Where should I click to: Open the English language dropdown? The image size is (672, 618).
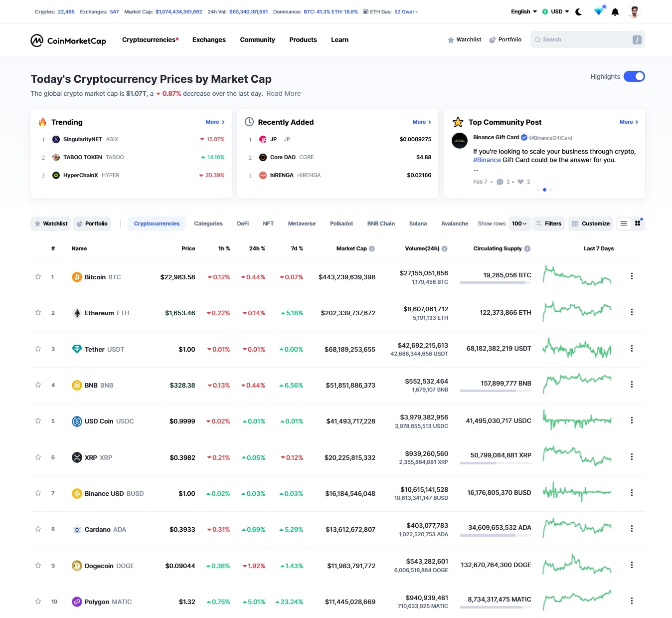(x=524, y=11)
